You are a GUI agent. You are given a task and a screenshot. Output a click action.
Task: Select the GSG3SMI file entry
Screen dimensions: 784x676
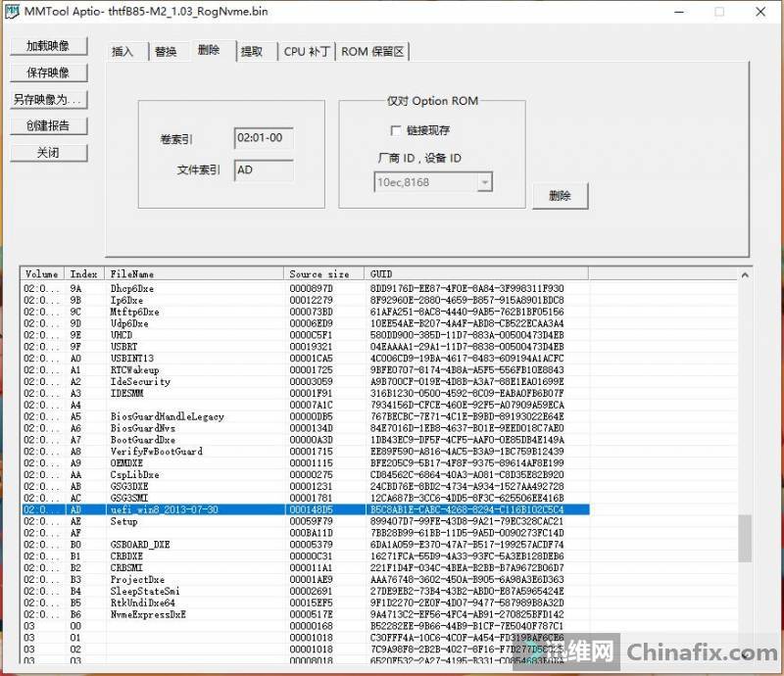(x=305, y=498)
